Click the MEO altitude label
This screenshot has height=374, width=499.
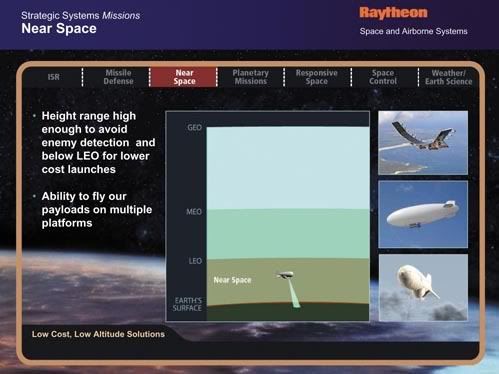194,212
